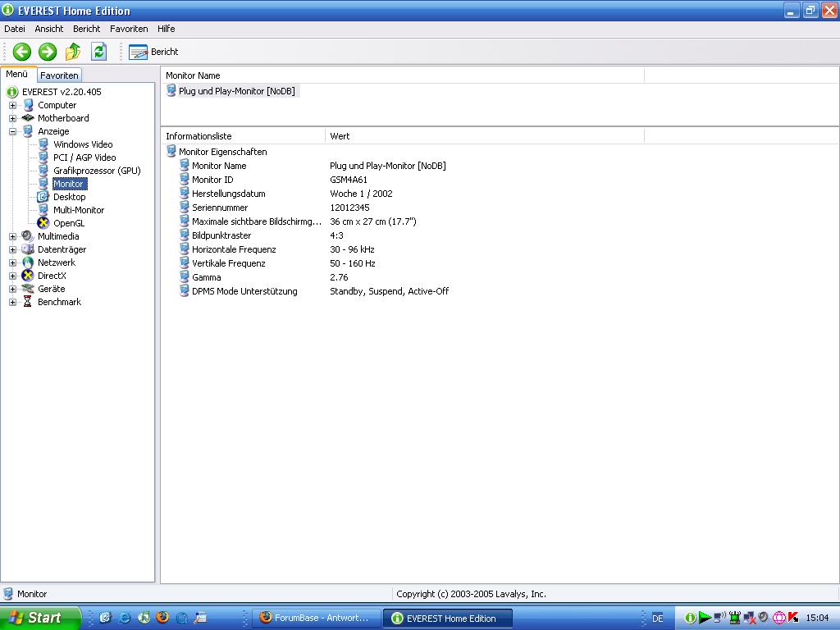
Task: Click the Netzwerk globe icon
Action: pyautogui.click(x=28, y=262)
